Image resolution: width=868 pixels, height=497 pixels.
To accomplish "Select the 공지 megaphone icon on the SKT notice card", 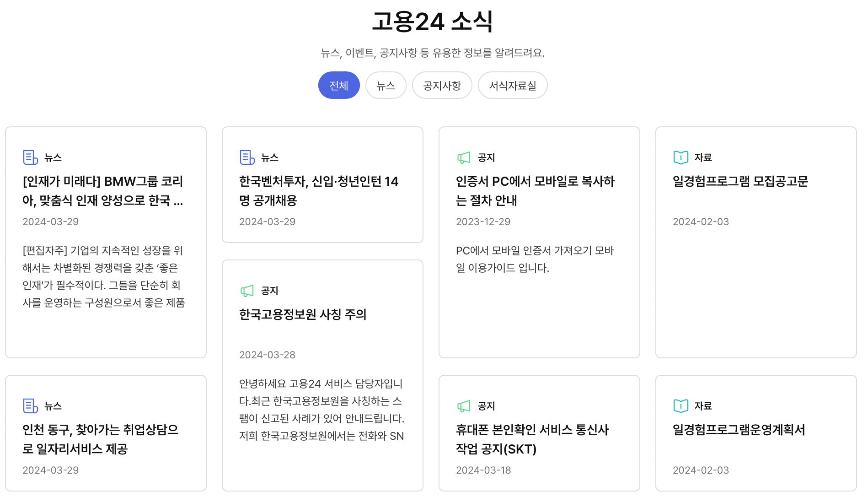I will (x=464, y=405).
